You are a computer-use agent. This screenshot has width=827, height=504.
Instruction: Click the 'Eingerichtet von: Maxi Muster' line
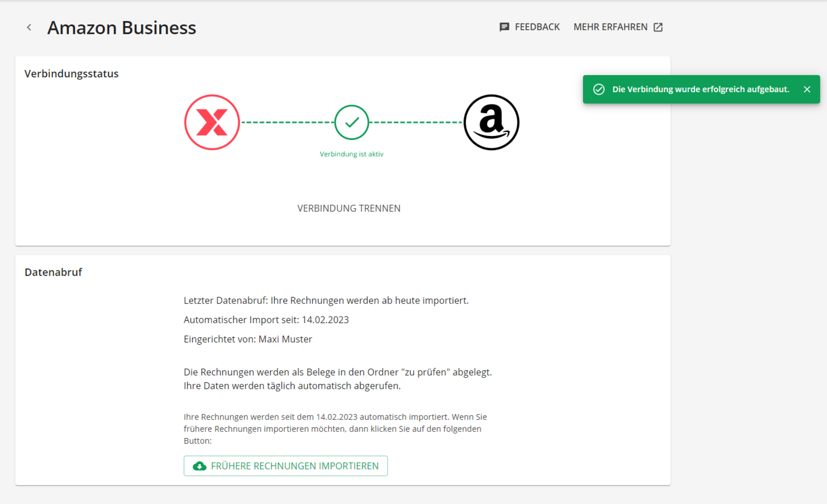click(x=248, y=339)
